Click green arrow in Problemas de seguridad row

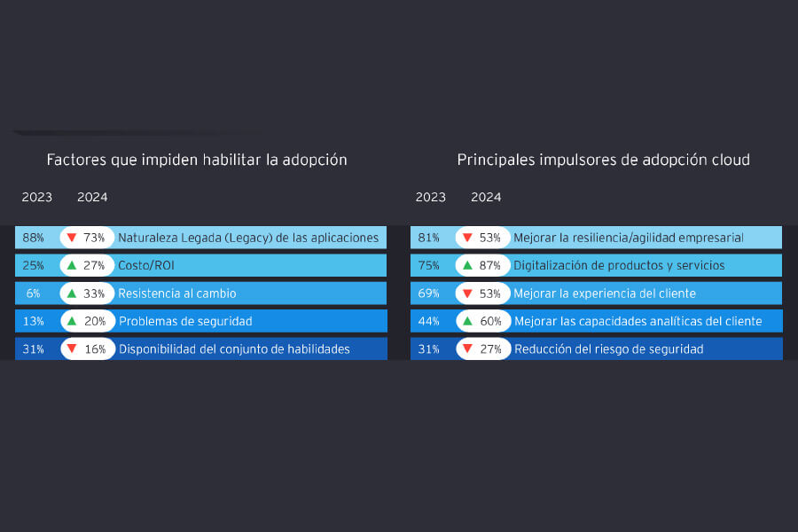tap(72, 321)
